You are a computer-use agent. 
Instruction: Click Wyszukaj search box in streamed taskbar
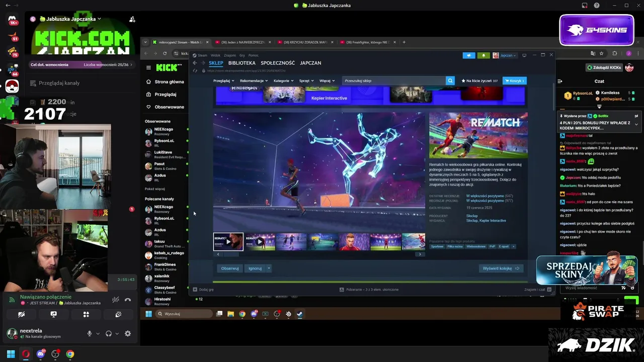pyautogui.click(x=184, y=314)
